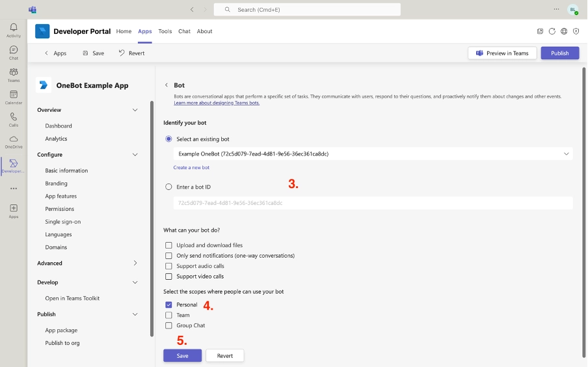Screen dimensions: 588x367
Task: Open Publish to org in sidebar
Action: click(x=62, y=343)
